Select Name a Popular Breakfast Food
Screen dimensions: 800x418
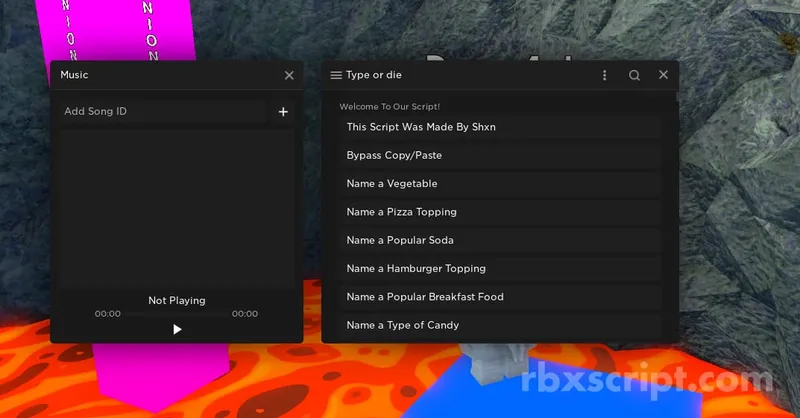[500, 297]
